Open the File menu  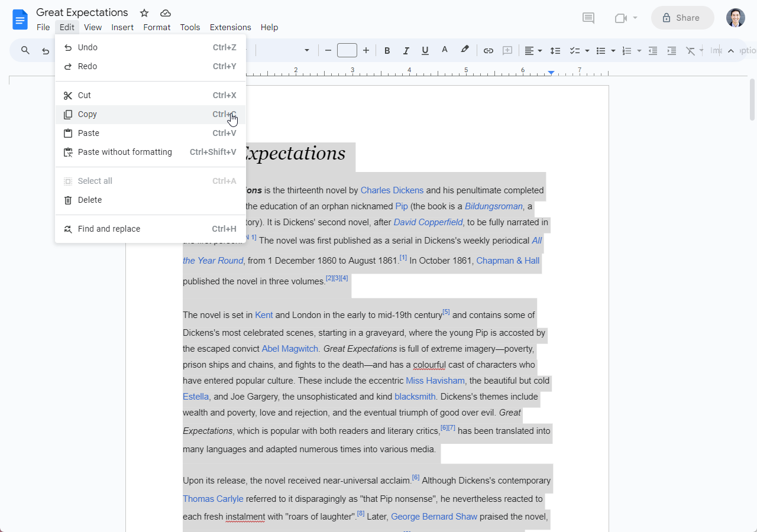click(x=43, y=27)
